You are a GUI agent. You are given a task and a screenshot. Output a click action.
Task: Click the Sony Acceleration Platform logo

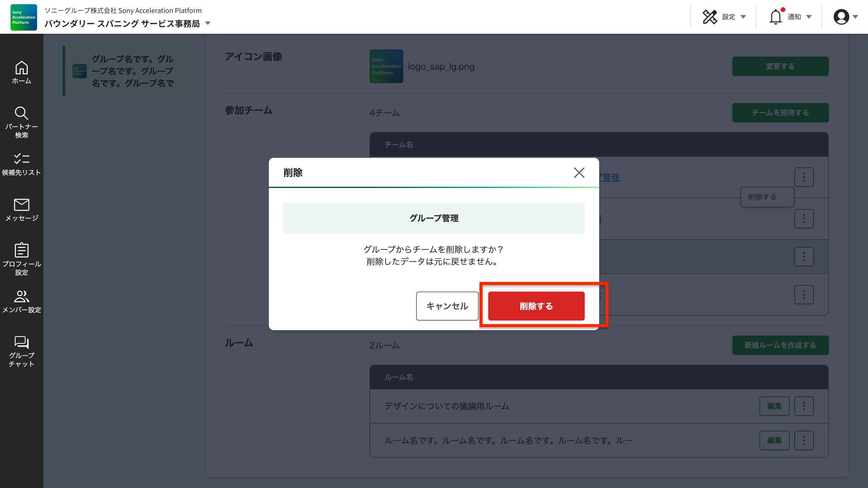[24, 17]
